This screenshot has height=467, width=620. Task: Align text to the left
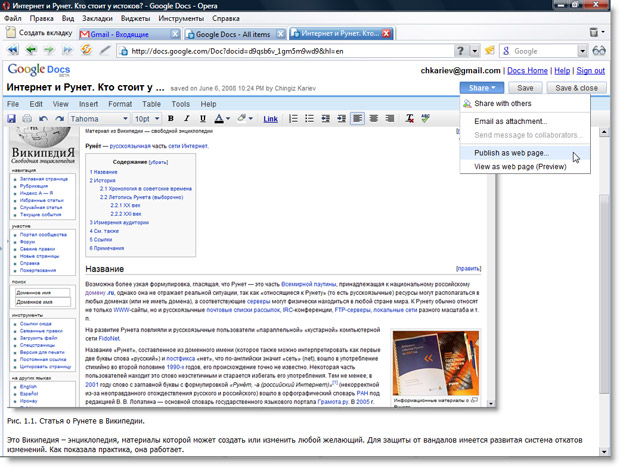click(x=357, y=118)
